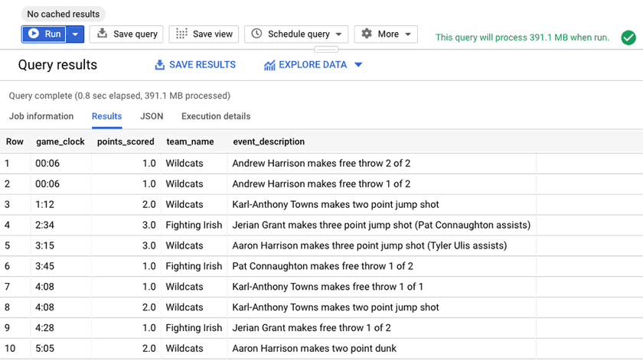The image size is (643, 364).
Task: Click the More gear icon
Action: point(367,34)
